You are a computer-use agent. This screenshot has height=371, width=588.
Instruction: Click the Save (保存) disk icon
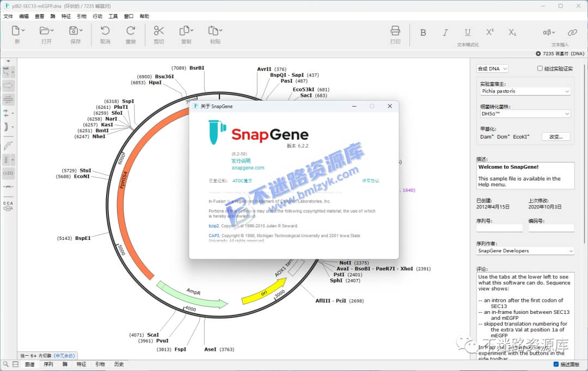[x=74, y=30]
